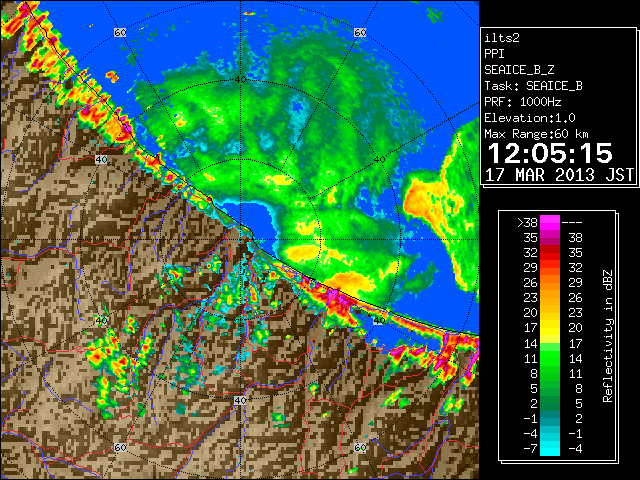Image resolution: width=640 pixels, height=480 pixels.
Task: Pick the magenta top swatch of the legend
Action: click(x=550, y=222)
